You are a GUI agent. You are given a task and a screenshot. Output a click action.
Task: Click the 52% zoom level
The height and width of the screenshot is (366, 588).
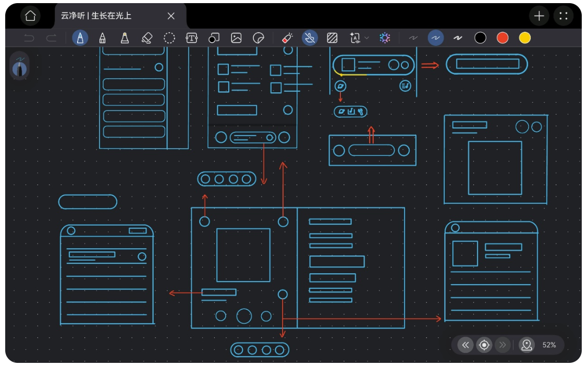pos(549,345)
